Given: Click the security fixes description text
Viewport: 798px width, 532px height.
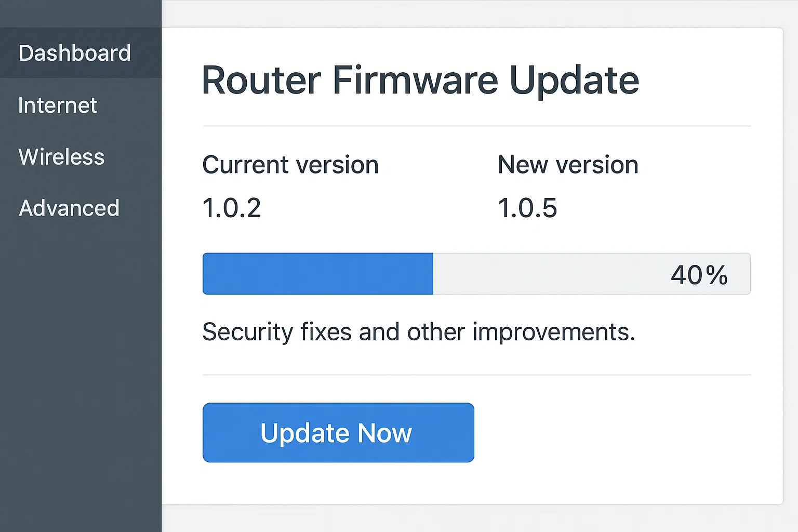Looking at the screenshot, I should pos(419,332).
